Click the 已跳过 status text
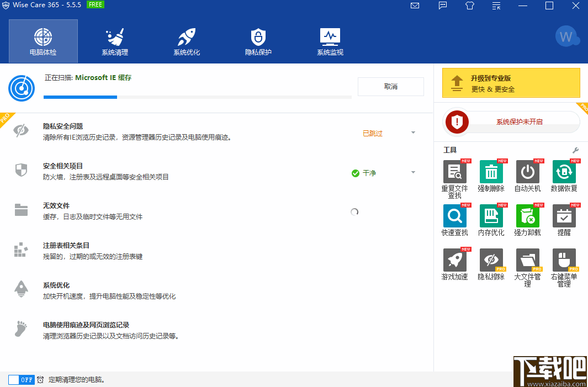This screenshot has width=588, height=387. tap(372, 134)
